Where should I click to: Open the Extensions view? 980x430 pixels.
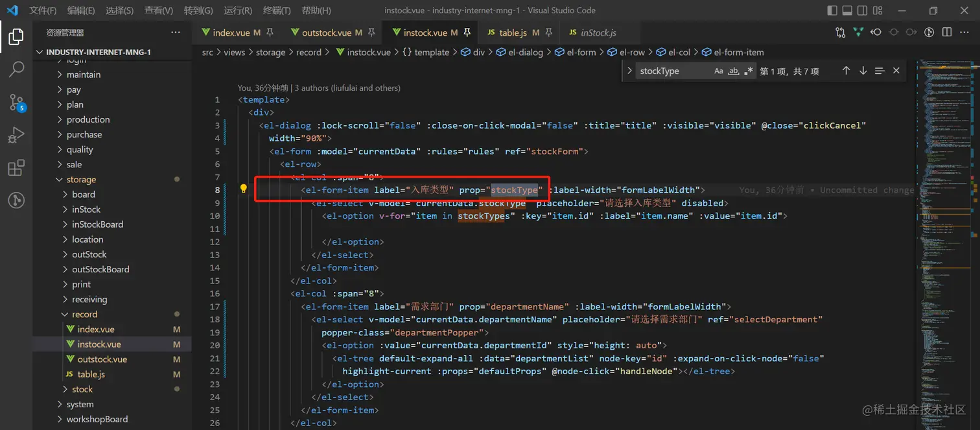click(16, 168)
